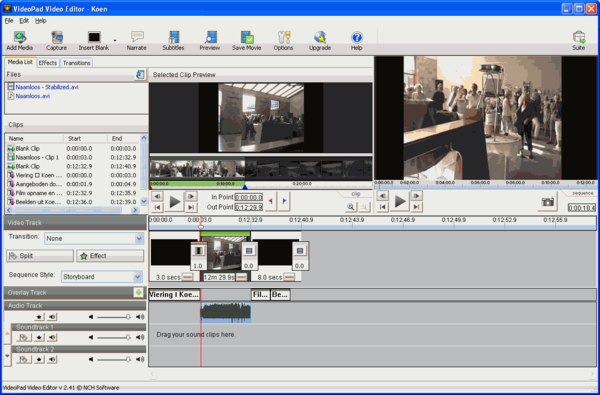
Task: Click the Effect button
Action: pyautogui.click(x=110, y=256)
